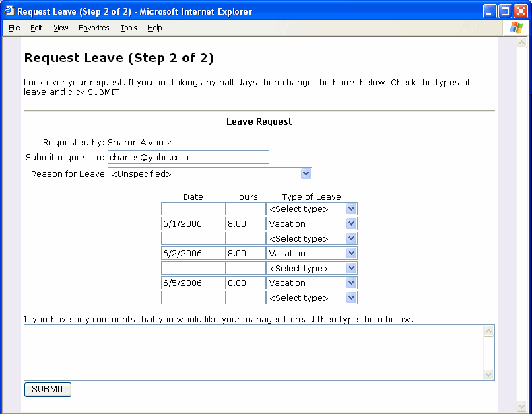
Task: Click the comments box scroll down arrow
Action: pos(489,375)
